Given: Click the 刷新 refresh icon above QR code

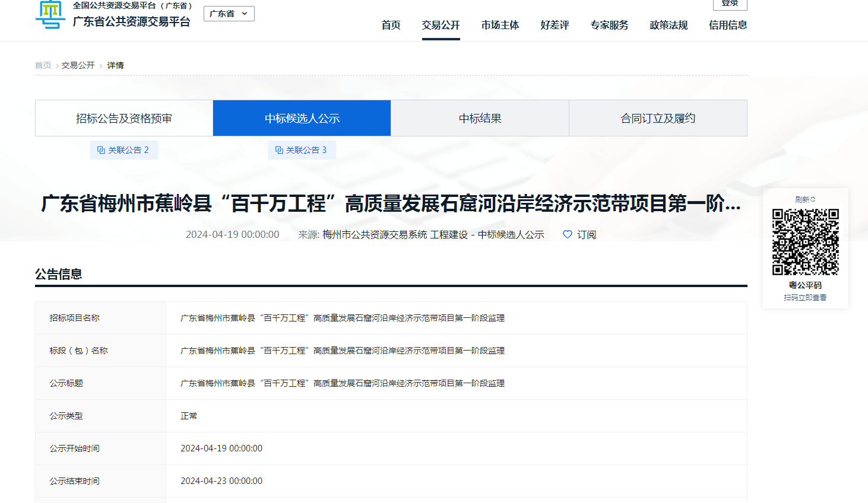Looking at the screenshot, I should (x=813, y=199).
